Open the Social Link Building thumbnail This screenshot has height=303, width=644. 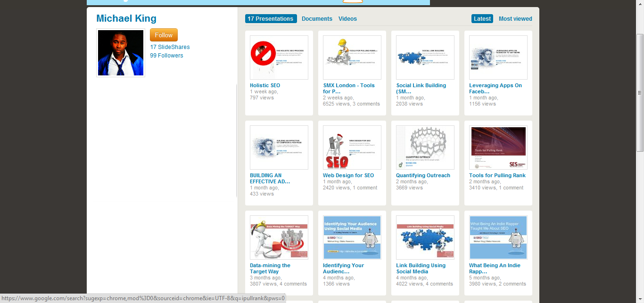[425, 57]
